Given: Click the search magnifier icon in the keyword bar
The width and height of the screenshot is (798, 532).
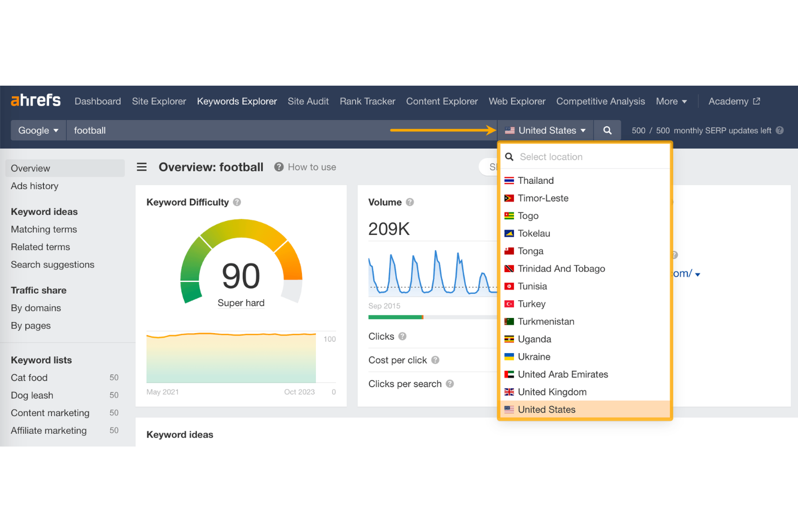Looking at the screenshot, I should coord(607,130).
